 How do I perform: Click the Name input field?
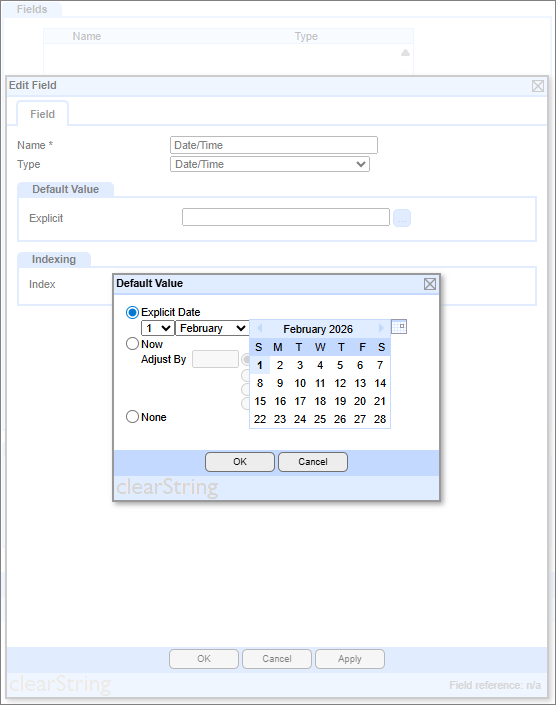coord(274,145)
